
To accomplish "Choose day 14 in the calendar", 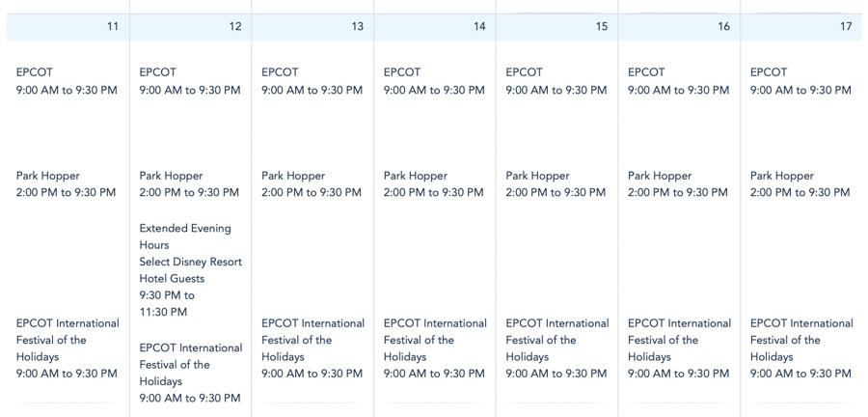I will tap(479, 26).
